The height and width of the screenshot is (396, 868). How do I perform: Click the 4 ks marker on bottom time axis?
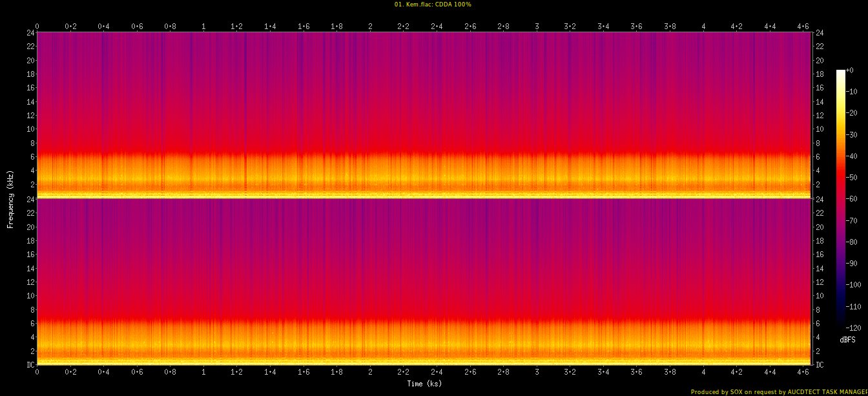click(703, 373)
